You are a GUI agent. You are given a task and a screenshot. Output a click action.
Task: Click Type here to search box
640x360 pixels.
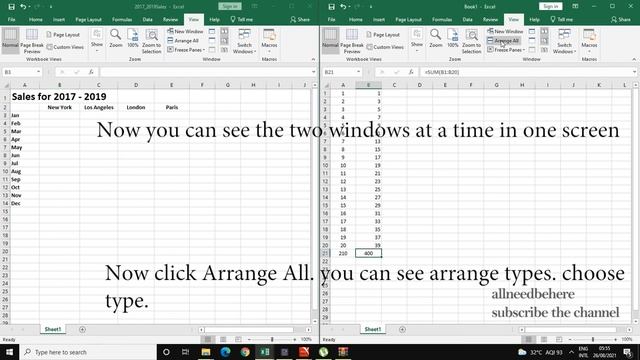click(88, 352)
